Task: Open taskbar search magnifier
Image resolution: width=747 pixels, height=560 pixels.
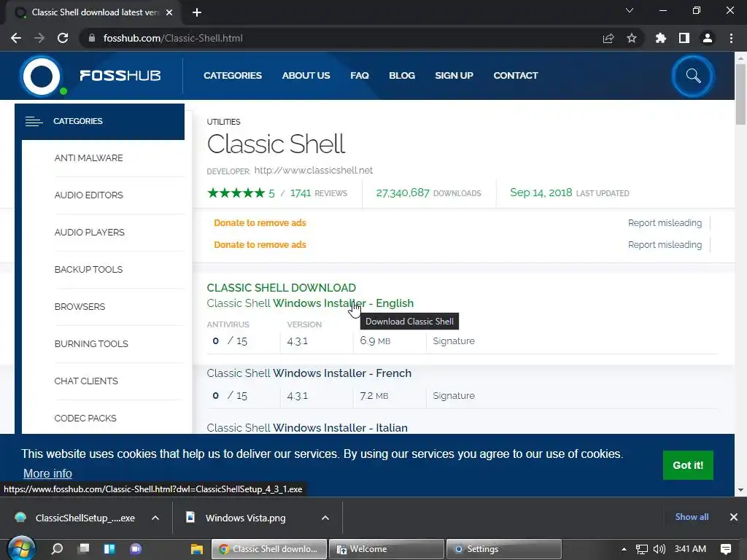Action: pos(57,548)
